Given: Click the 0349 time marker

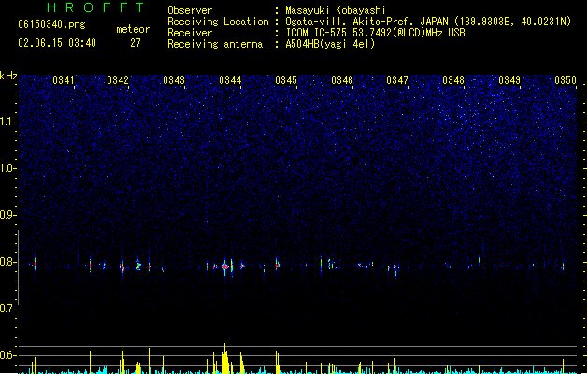Looking at the screenshot, I should point(509,80).
